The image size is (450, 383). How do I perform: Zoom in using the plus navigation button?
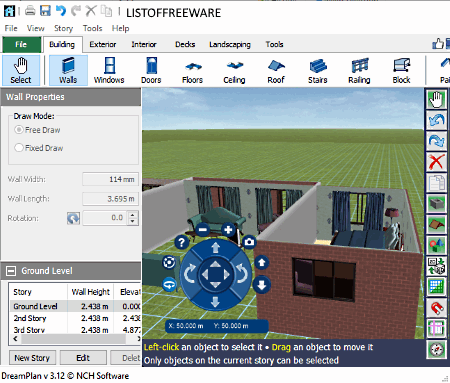click(x=228, y=230)
